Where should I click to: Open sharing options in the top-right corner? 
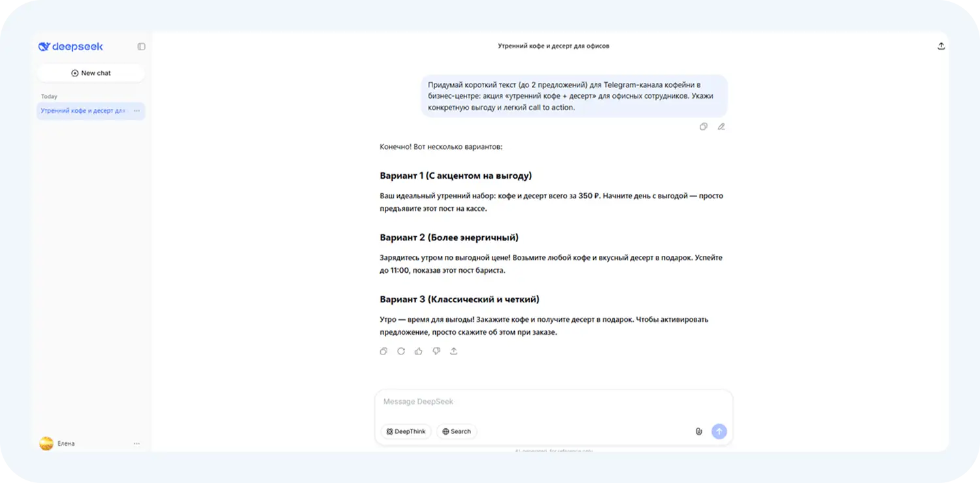point(941,46)
